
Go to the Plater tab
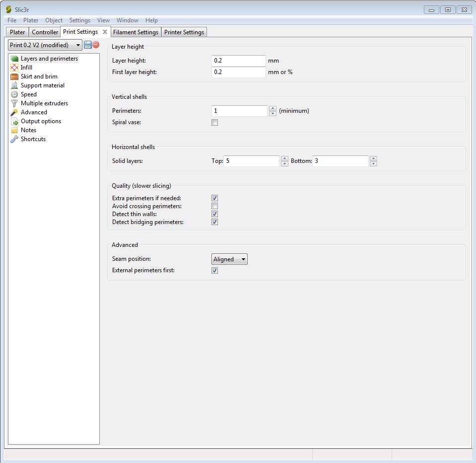click(x=17, y=32)
